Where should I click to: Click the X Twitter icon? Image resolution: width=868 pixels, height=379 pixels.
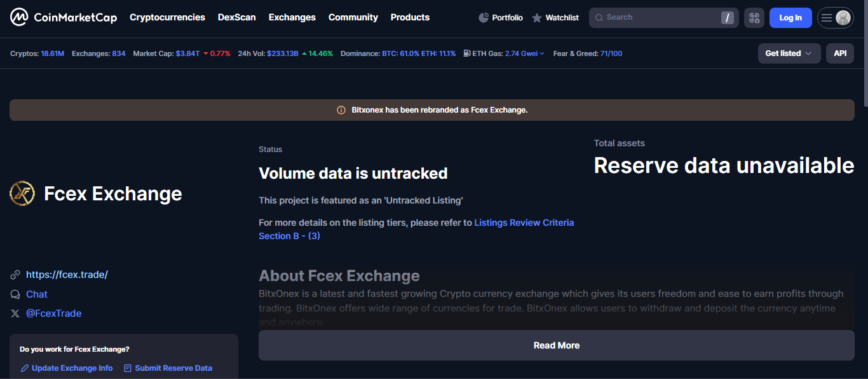click(15, 314)
